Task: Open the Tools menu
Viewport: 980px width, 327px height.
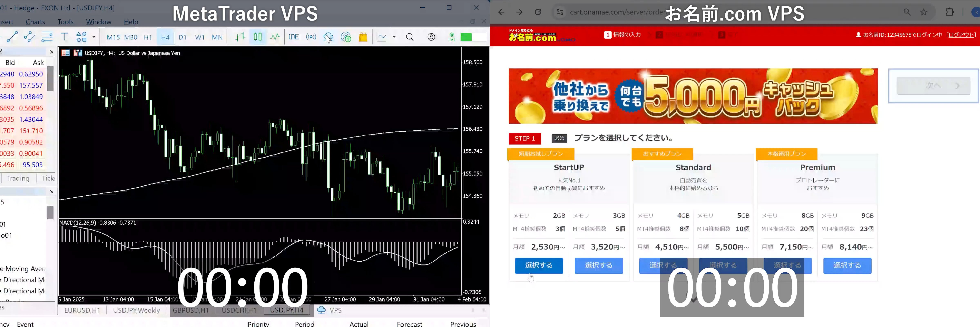Action: point(65,22)
